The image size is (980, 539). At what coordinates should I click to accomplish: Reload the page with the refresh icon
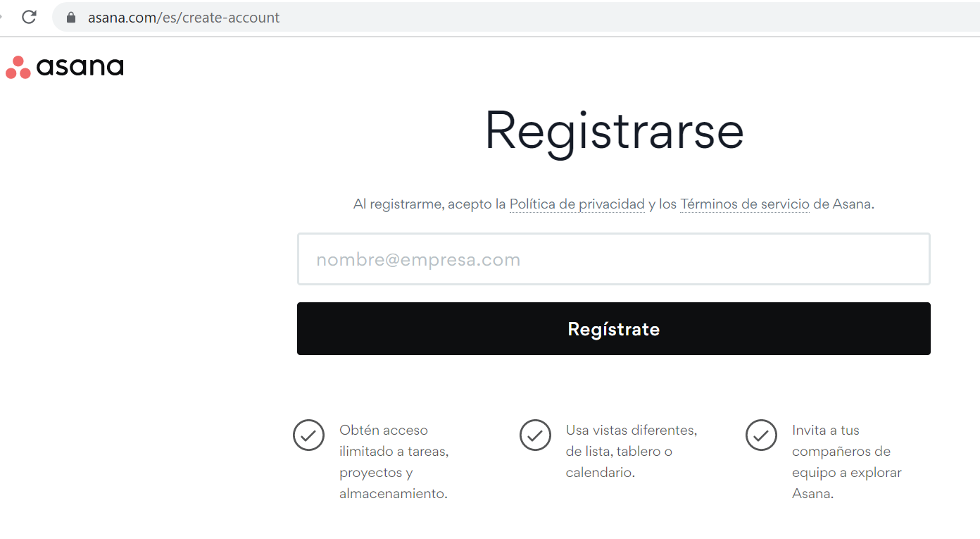(x=29, y=18)
